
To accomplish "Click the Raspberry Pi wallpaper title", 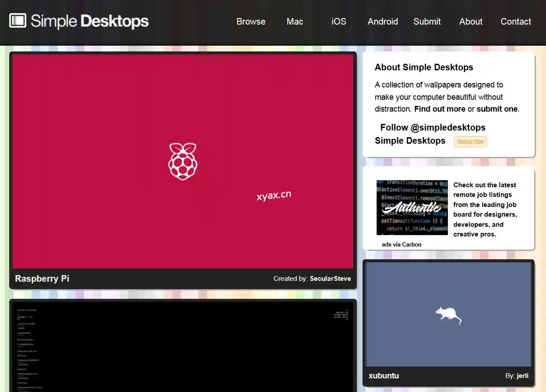I will 42,279.
